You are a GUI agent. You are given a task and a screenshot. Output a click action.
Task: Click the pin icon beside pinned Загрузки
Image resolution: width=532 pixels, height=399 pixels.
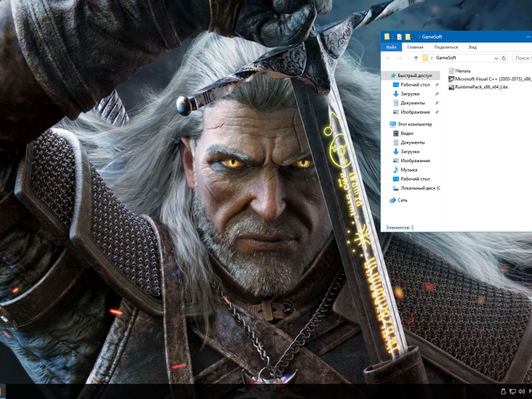pos(437,94)
